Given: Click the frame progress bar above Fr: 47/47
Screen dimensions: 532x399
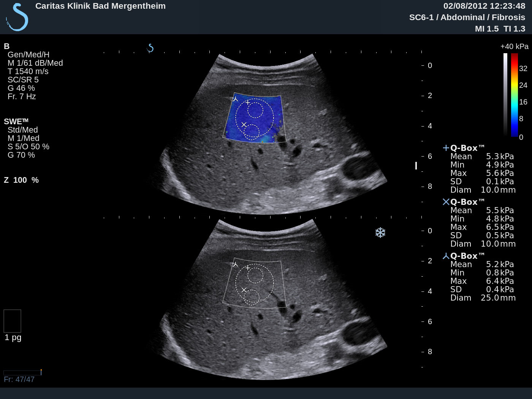Looking at the screenshot, I should (22, 372).
